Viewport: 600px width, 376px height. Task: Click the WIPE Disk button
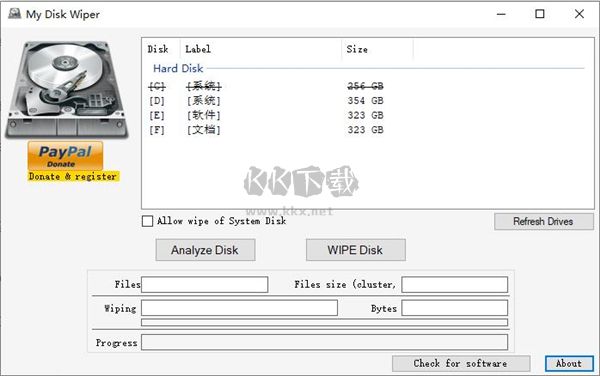point(355,250)
